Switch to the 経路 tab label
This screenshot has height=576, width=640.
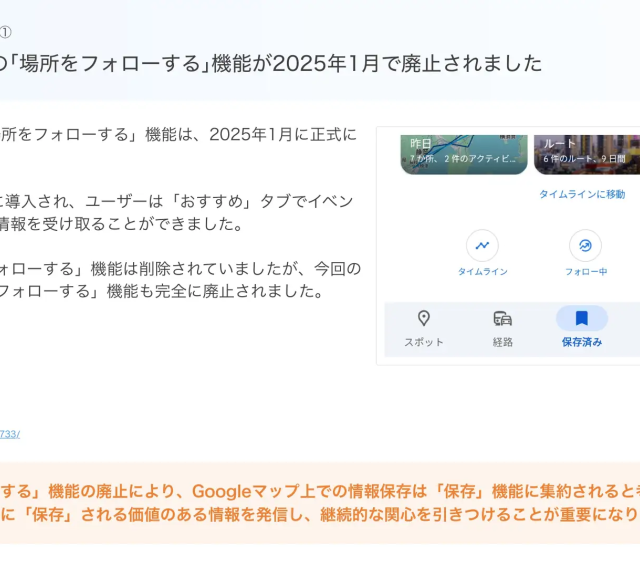pyautogui.click(x=502, y=342)
